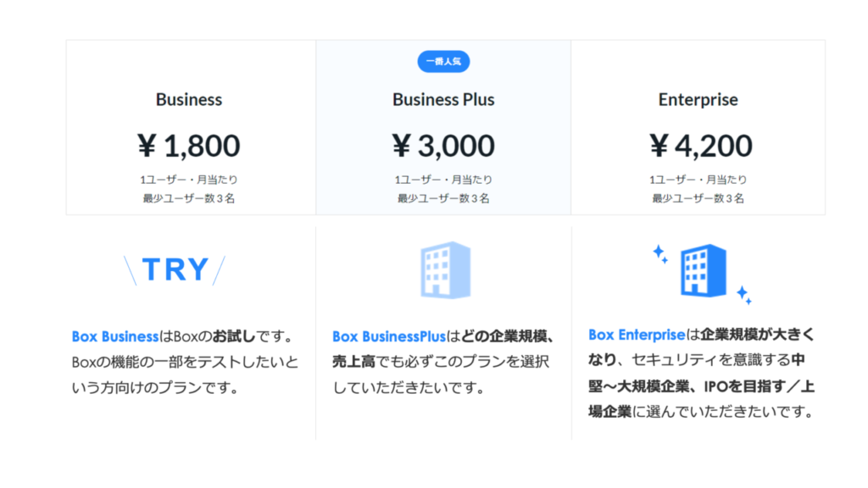Viewport: 868px width, 488px height.
Task: Click 最少ユーザー数3名 under Enterprise
Action: [x=698, y=198]
